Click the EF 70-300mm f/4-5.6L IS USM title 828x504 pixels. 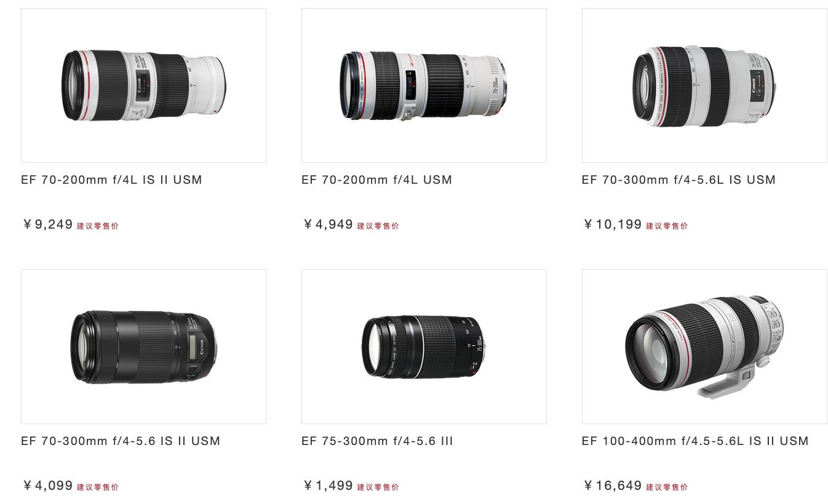click(679, 180)
